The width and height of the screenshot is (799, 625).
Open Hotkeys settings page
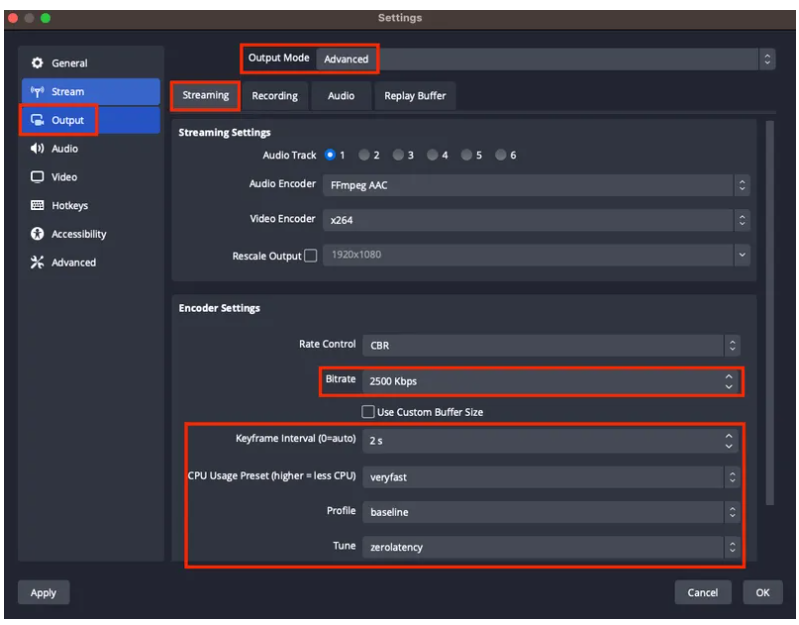[x=91, y=206]
